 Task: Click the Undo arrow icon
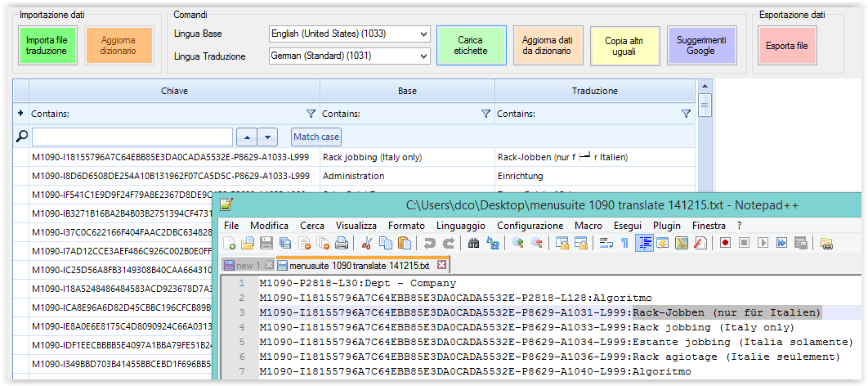click(429, 243)
